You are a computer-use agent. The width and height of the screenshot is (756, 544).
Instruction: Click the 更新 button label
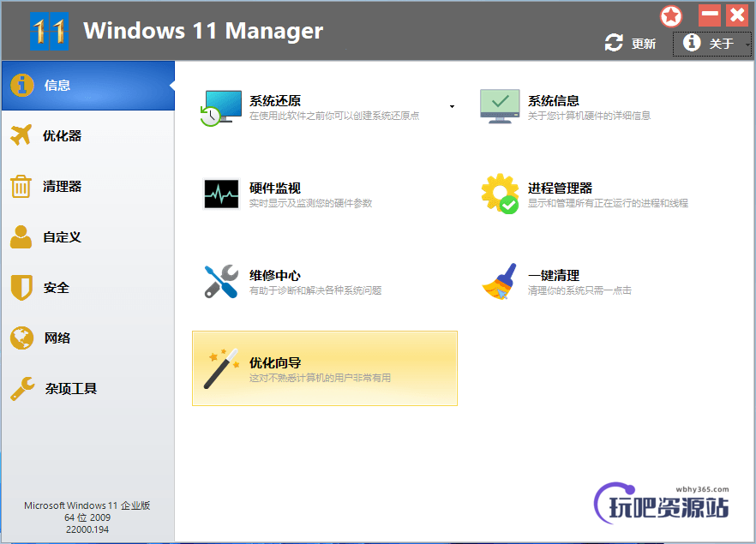[644, 44]
